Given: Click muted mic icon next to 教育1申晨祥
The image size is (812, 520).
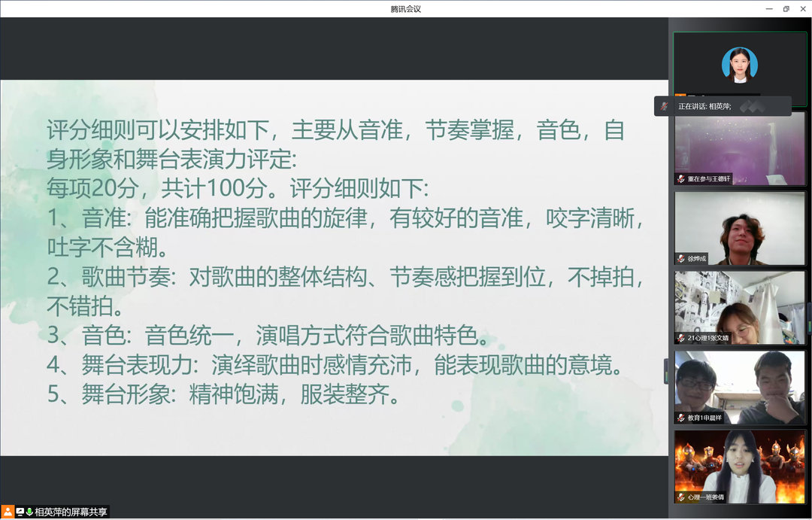Looking at the screenshot, I should point(681,418).
